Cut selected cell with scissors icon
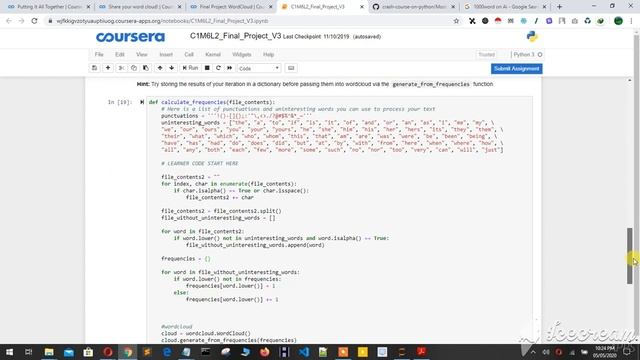The height and width of the screenshot is (360, 640). pos(121,68)
